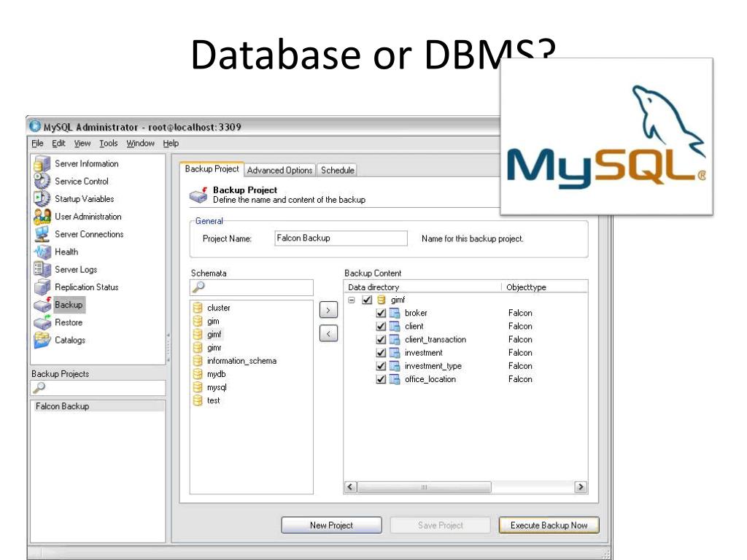Open the Window menu
The height and width of the screenshot is (560, 747).
click(x=141, y=144)
